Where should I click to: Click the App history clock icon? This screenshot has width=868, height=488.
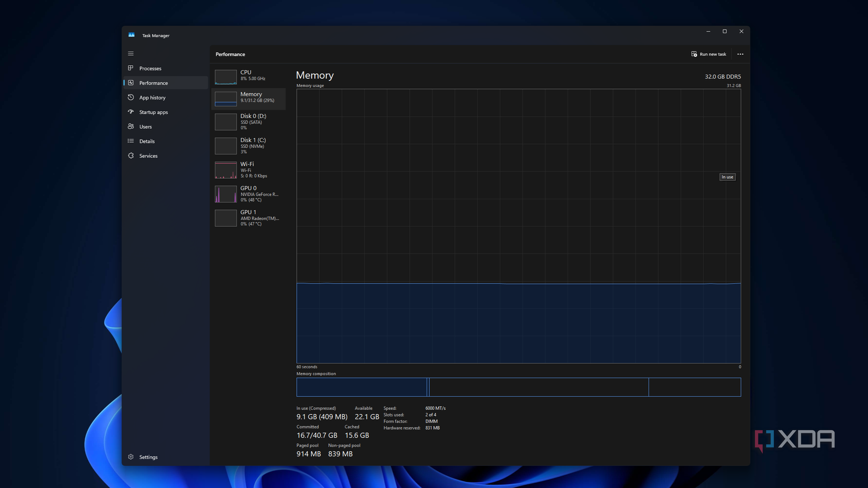pyautogui.click(x=131, y=97)
